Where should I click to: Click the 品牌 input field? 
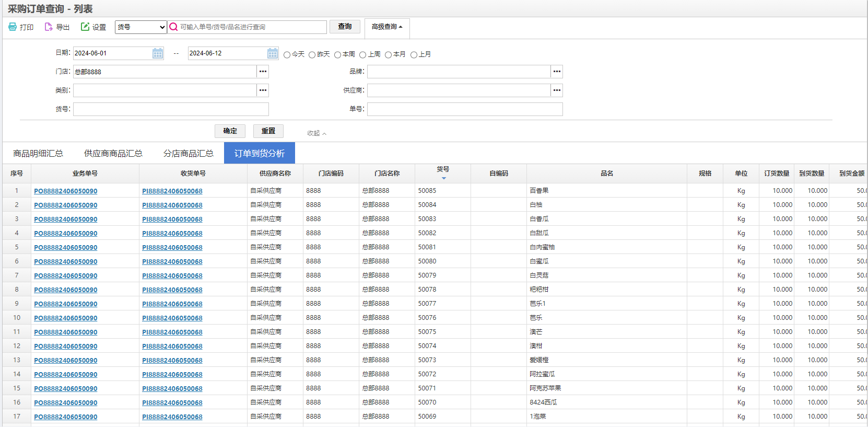[x=459, y=72]
